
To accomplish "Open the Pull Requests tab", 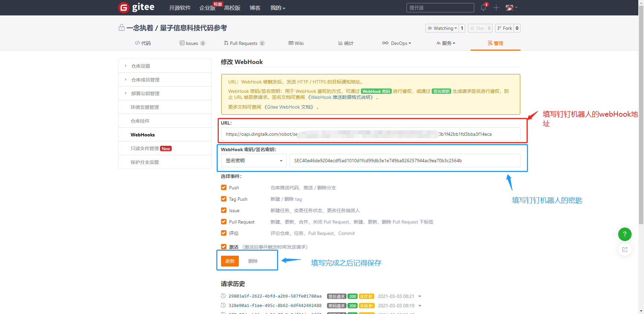I will pyautogui.click(x=244, y=43).
